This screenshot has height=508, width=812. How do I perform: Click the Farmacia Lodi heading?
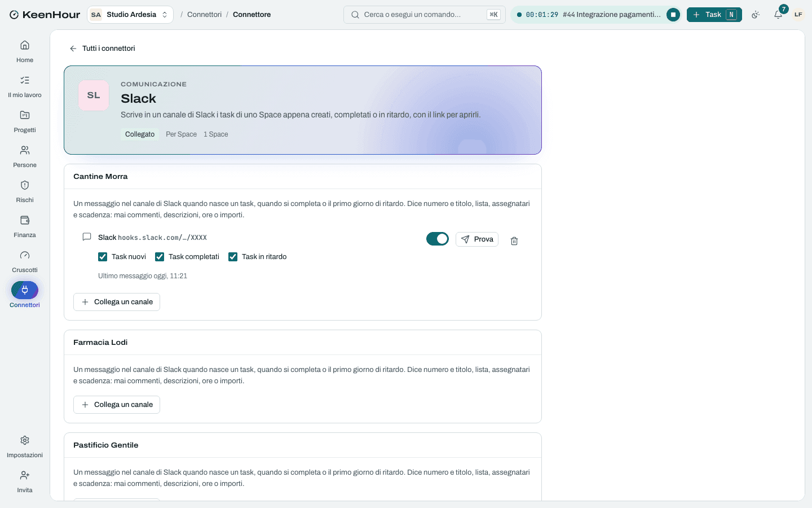tap(100, 343)
